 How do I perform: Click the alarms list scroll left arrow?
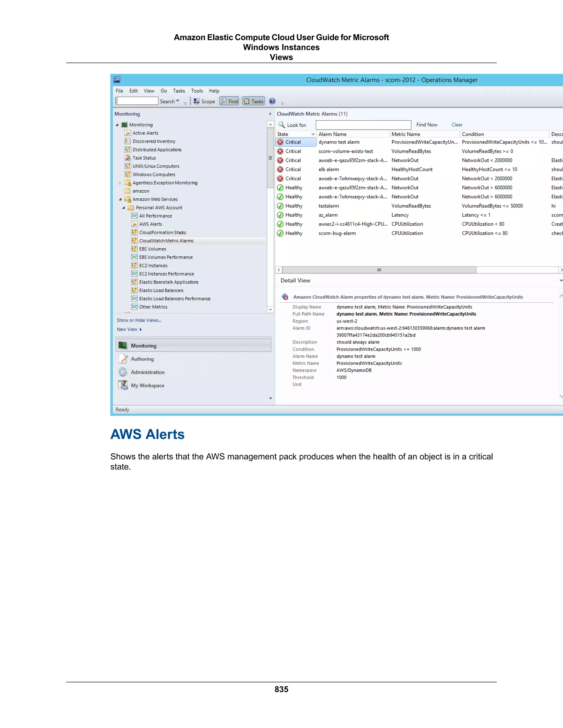(x=279, y=270)
